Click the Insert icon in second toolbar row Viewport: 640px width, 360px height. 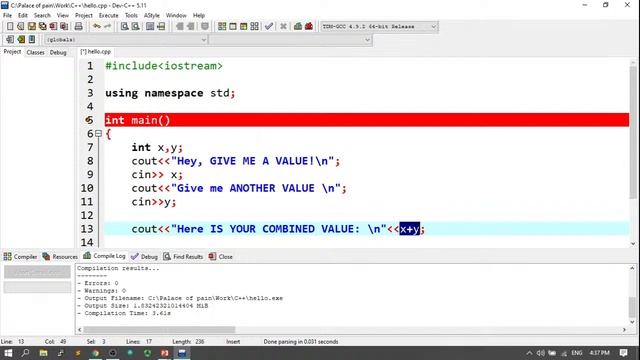coord(10,40)
